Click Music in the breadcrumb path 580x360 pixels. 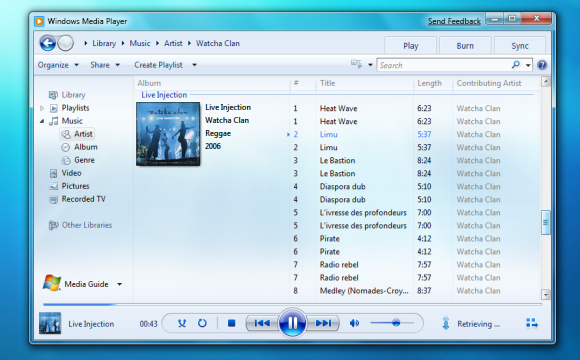[140, 43]
